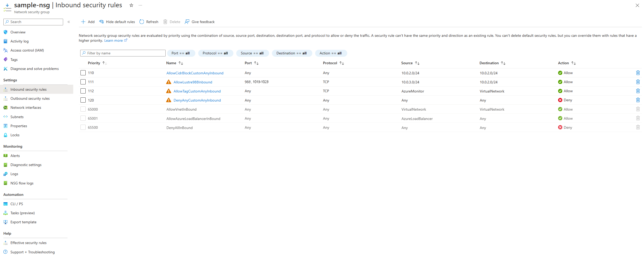Click the Logs icon in Monitoring section
The image size is (644, 258).
coord(5,174)
